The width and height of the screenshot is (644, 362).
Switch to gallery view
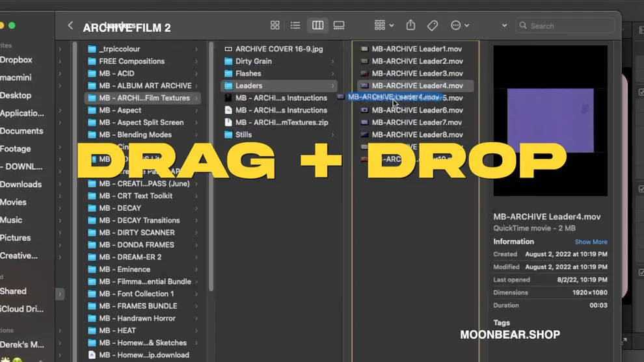click(x=339, y=25)
